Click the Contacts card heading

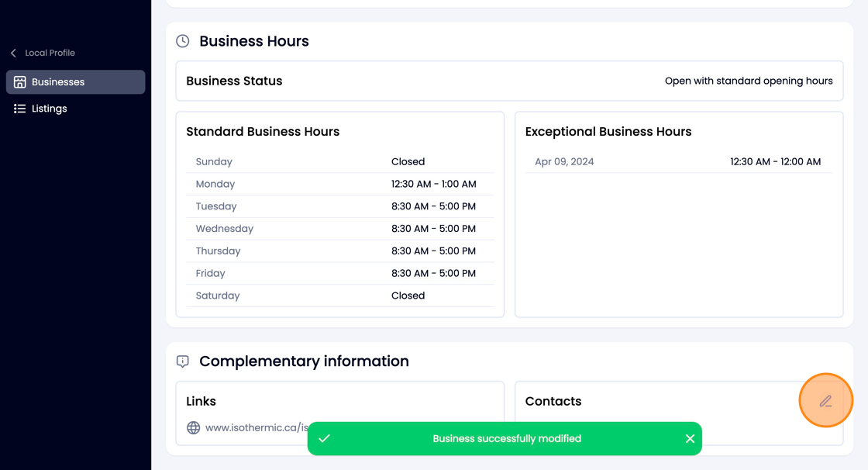coord(553,401)
